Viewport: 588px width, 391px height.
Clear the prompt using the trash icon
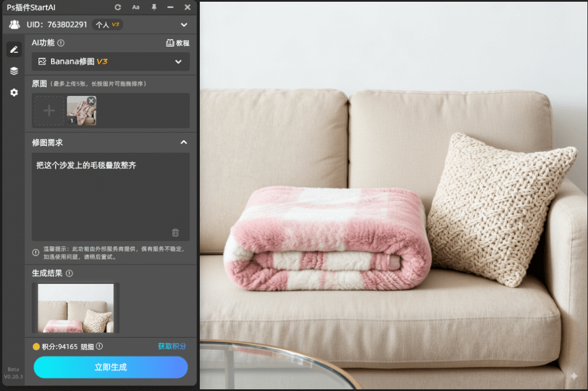tap(175, 233)
